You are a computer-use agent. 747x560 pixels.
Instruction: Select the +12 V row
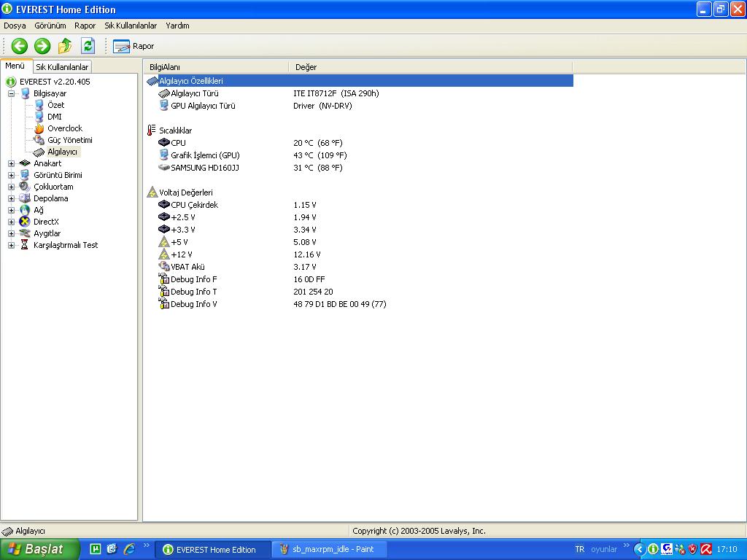[359, 254]
